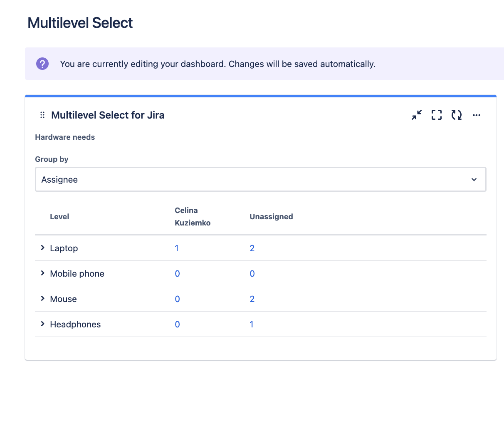Expand the Mouse row
504x421 pixels.
pyautogui.click(x=42, y=298)
